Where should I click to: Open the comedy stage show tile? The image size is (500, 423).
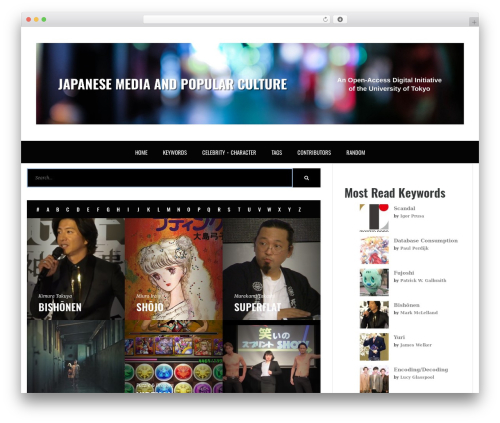272,356
